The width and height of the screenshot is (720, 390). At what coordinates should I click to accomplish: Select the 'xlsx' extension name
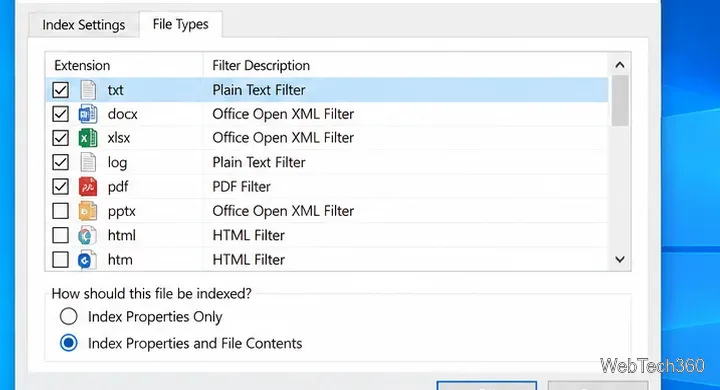tap(118, 138)
